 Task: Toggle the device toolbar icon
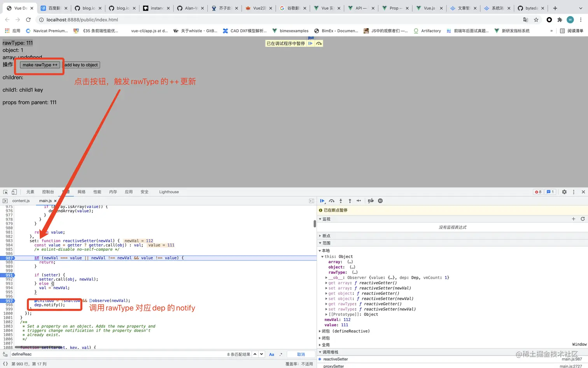point(14,192)
